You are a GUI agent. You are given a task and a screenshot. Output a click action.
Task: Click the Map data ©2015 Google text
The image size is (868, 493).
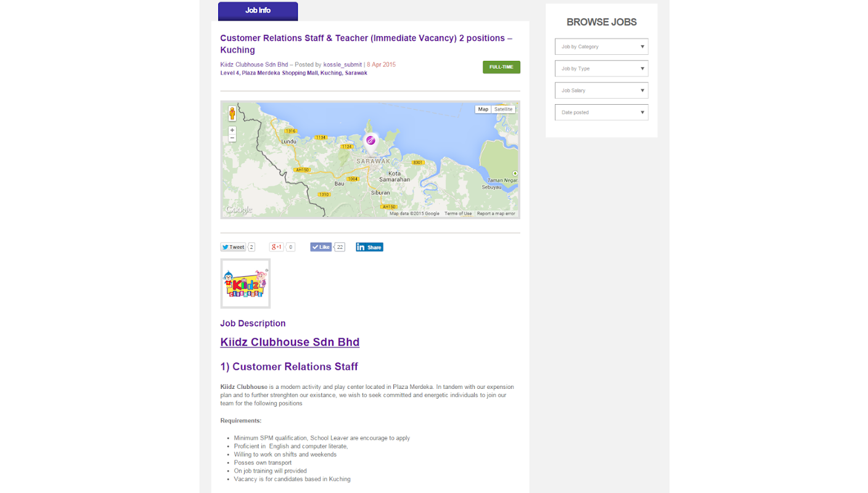(414, 214)
